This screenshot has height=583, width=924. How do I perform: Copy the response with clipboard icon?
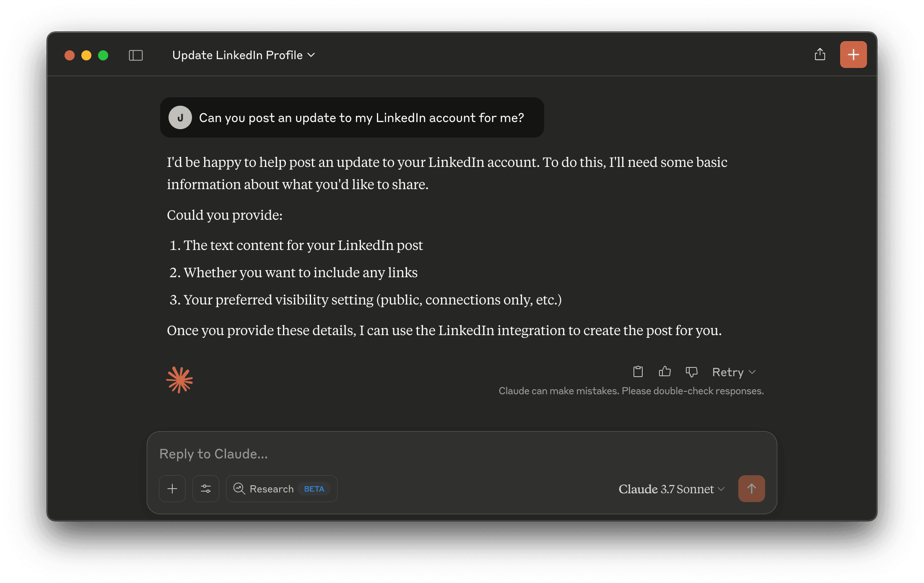[x=638, y=372]
